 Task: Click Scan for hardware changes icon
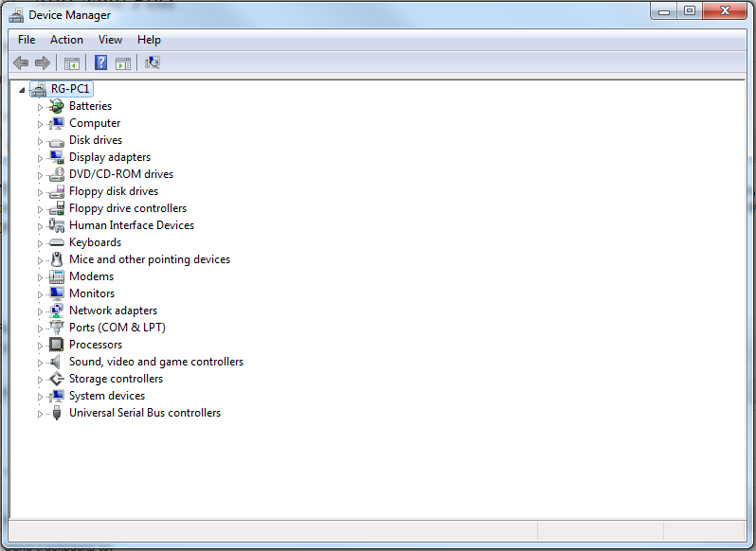coord(153,62)
